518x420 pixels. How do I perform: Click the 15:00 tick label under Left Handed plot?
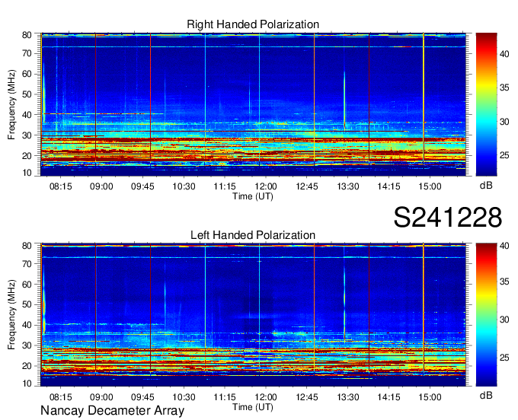coord(430,397)
